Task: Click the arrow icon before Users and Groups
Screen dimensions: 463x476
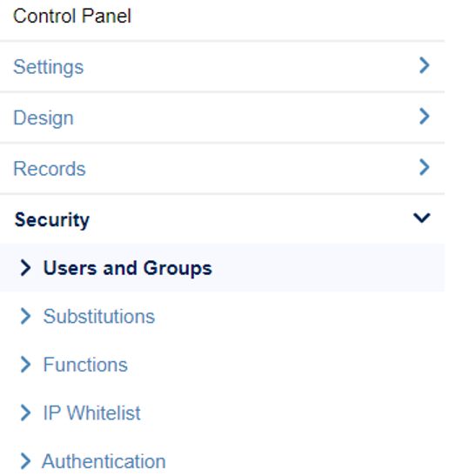Action: click(25, 268)
